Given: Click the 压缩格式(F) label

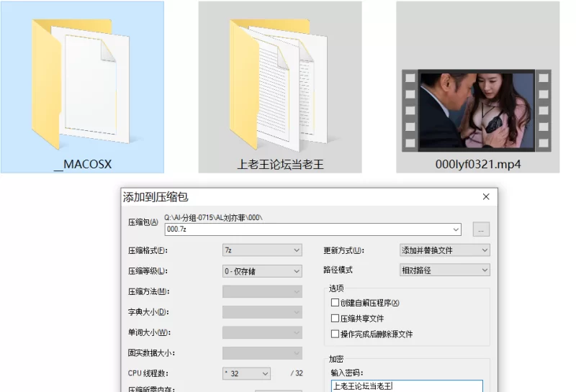Looking at the screenshot, I should [x=148, y=251].
